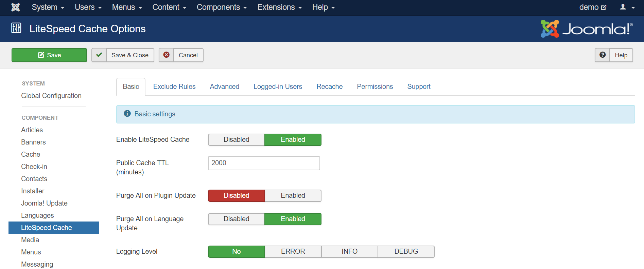
Task: Set Logging Level to DEBUG
Action: click(406, 251)
